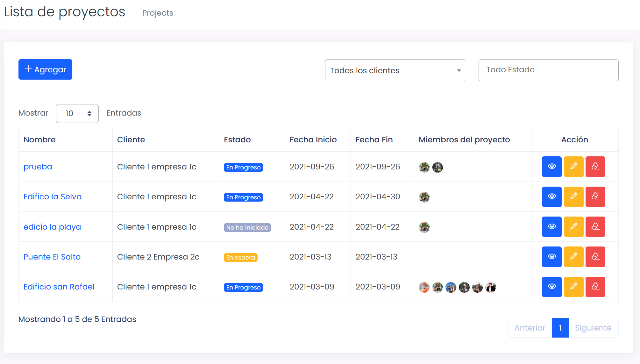Sort by the Fecha Inicio column header
The image size is (640, 364).
[313, 139]
